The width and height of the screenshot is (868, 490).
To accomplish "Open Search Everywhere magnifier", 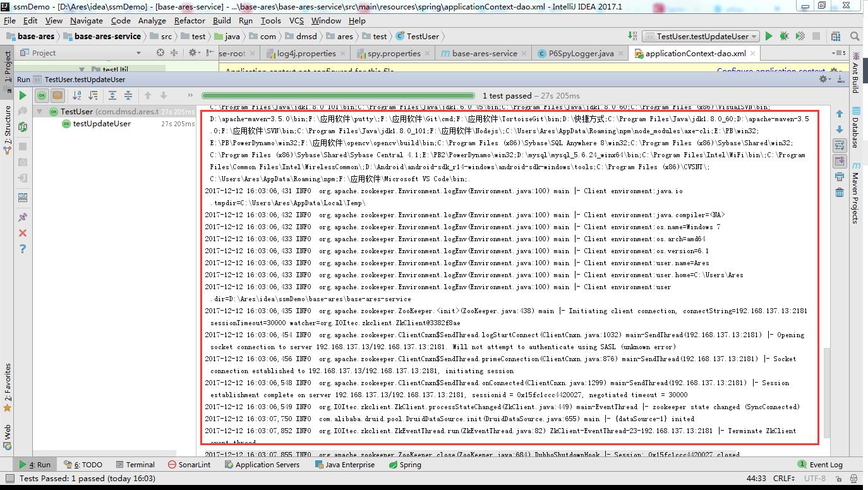I will point(855,37).
